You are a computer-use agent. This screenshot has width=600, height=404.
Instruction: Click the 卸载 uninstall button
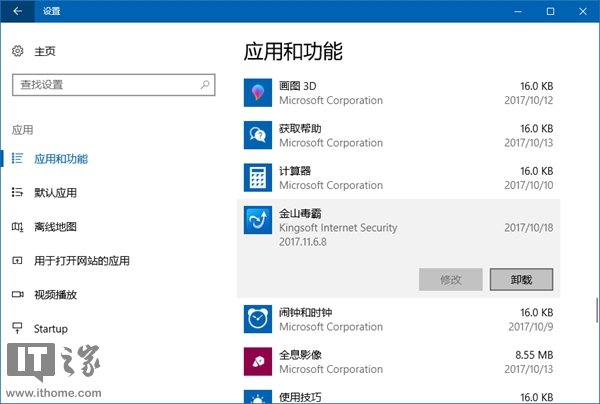click(x=521, y=280)
